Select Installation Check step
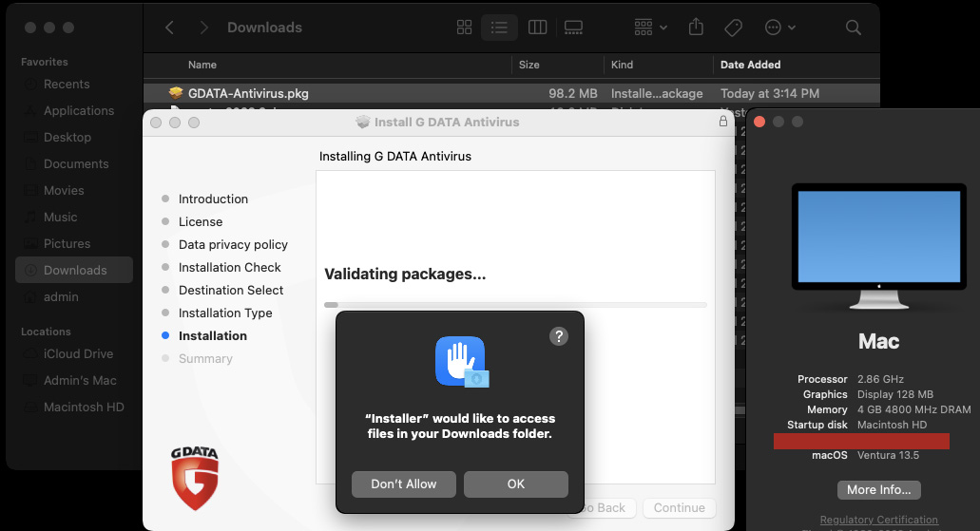Viewport: 980px width, 531px height. coord(229,267)
